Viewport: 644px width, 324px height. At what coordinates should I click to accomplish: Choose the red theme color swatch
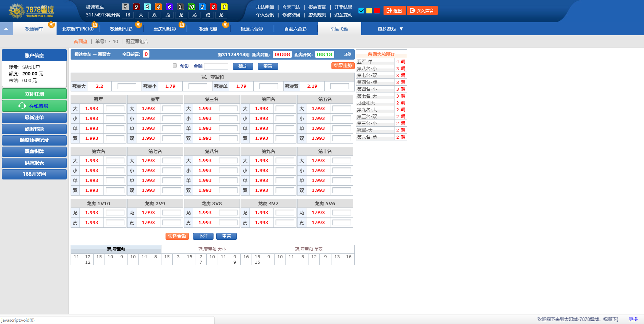(377, 11)
